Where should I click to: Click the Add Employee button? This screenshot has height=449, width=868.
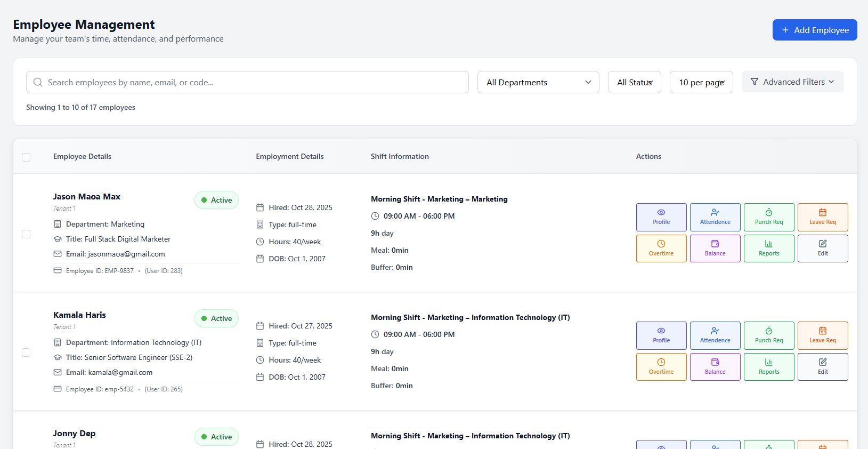point(815,30)
